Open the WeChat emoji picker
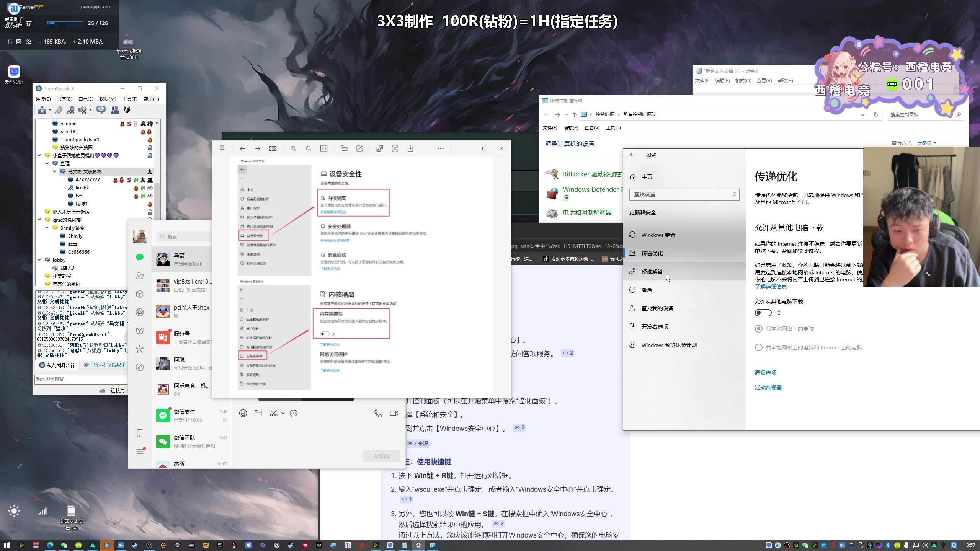Viewport: 980px width, 551px height. click(243, 413)
